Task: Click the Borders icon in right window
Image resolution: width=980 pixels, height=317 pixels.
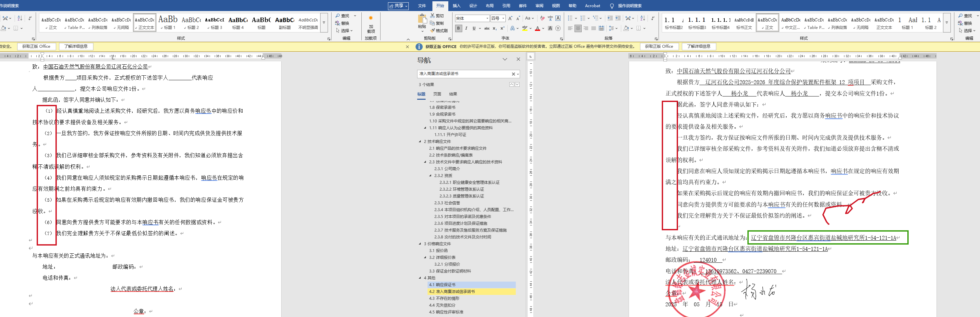Action: pos(639,28)
